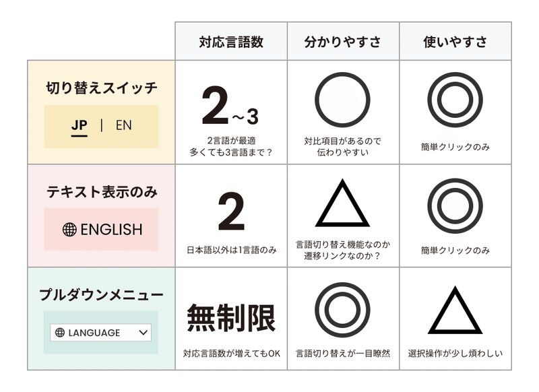Switch language toggle to EN
The width and height of the screenshot is (539, 392).
(123, 125)
